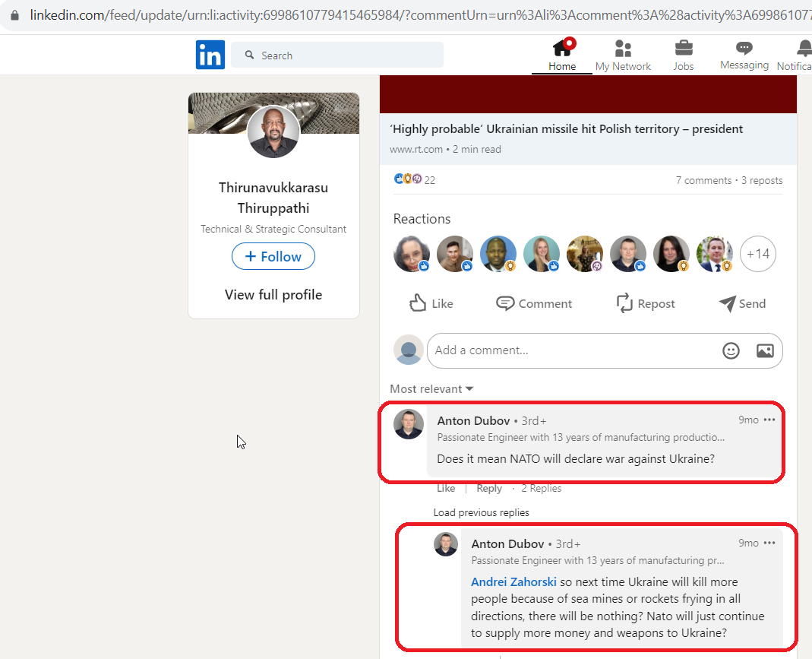The height and width of the screenshot is (659, 812).
Task: Click the first reactor avatar, woman with glasses
Action: click(x=412, y=254)
